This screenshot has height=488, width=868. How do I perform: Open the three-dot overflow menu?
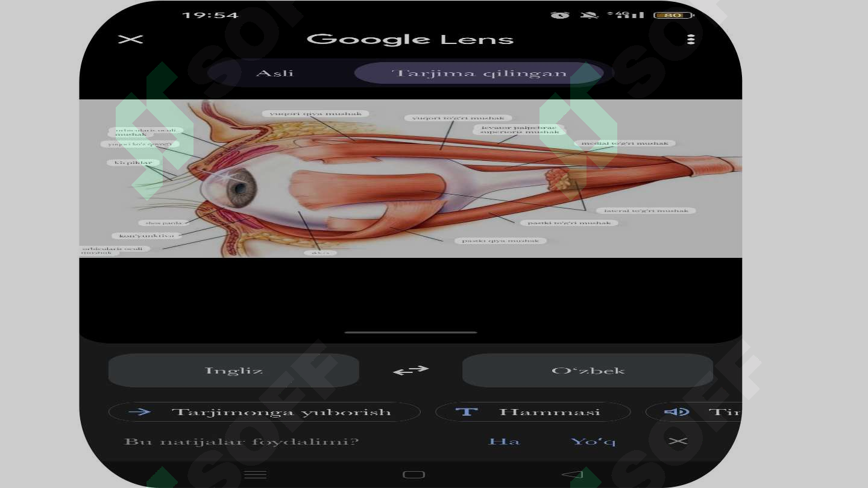691,39
